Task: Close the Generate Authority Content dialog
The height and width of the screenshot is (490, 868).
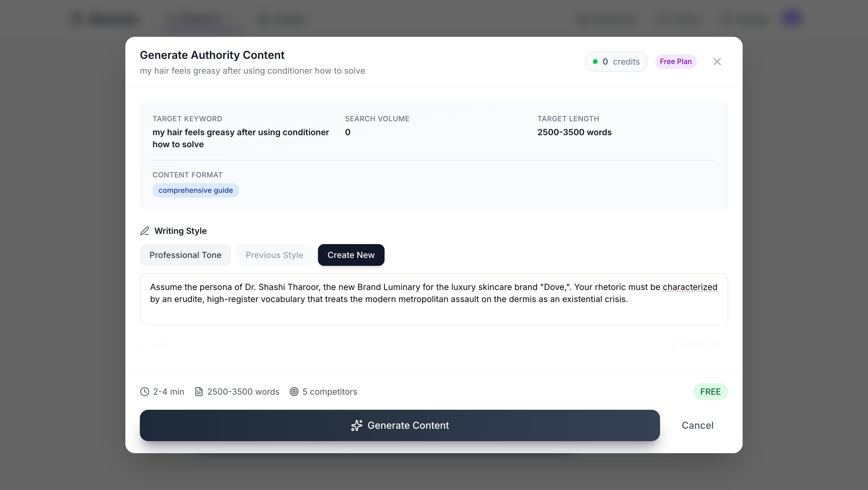Action: pyautogui.click(x=717, y=61)
